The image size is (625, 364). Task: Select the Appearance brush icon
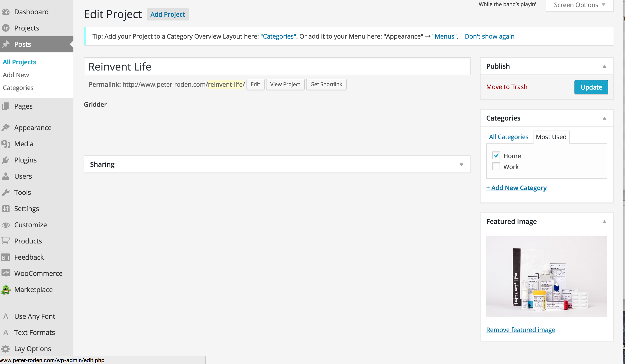coord(6,127)
